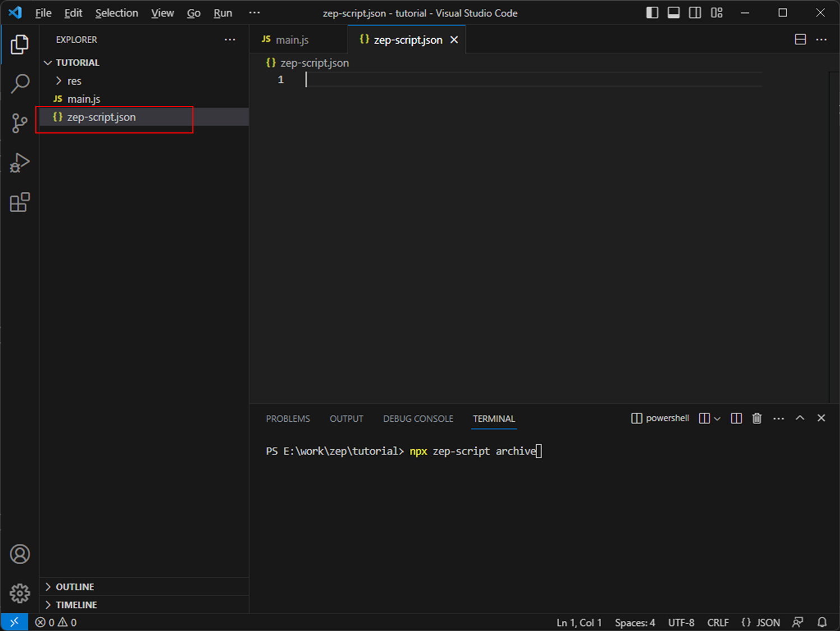The height and width of the screenshot is (631, 840).
Task: Close the terminal panel
Action: coord(821,418)
